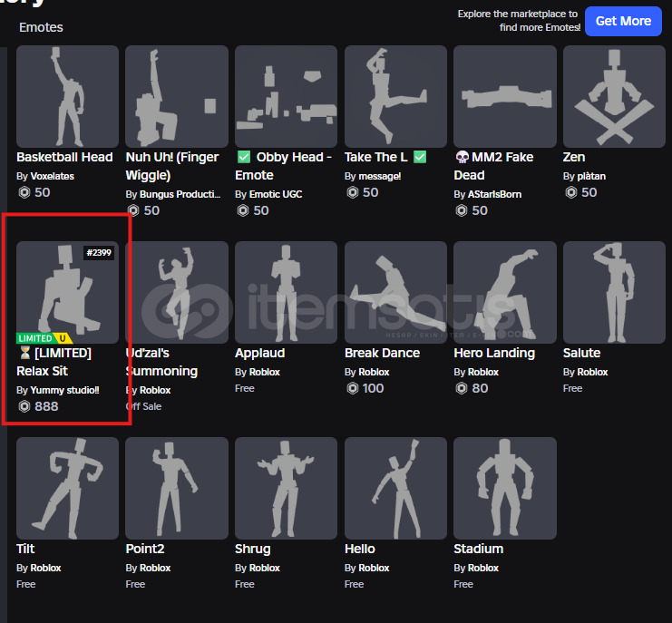Open the Stadium emote thumbnail
The image size is (672, 623).
point(505,488)
